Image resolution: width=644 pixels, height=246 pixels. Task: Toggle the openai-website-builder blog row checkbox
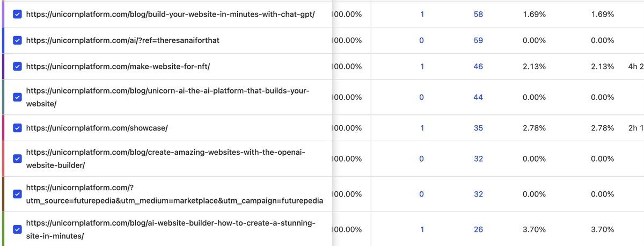pos(17,158)
